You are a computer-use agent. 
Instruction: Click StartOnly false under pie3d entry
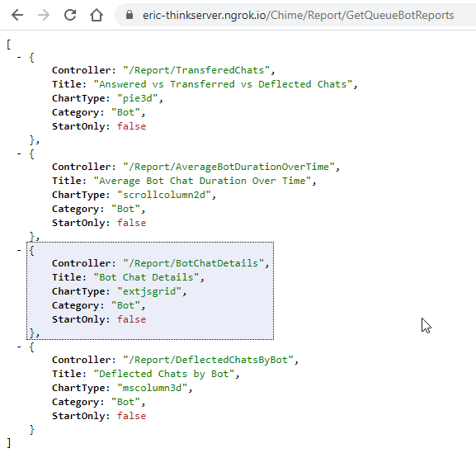131,126
